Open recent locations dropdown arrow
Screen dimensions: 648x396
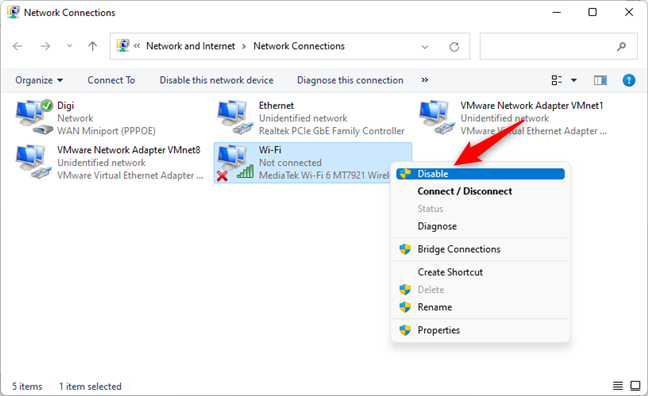tap(69, 46)
